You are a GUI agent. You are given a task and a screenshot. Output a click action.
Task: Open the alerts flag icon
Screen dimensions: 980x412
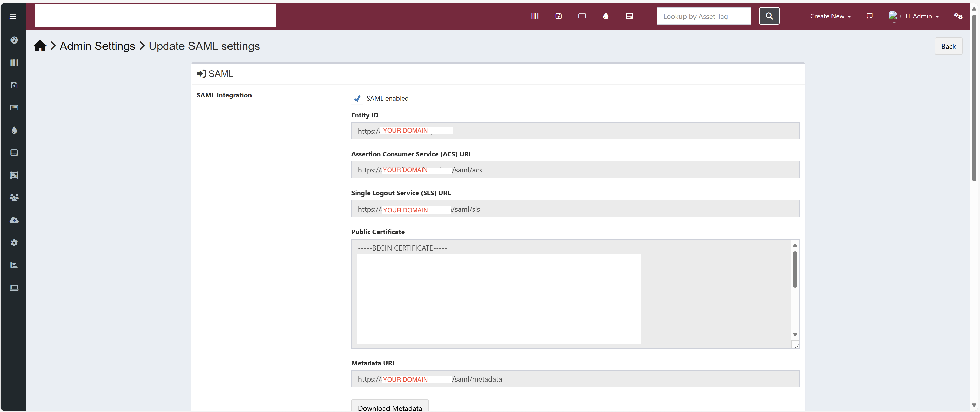869,16
